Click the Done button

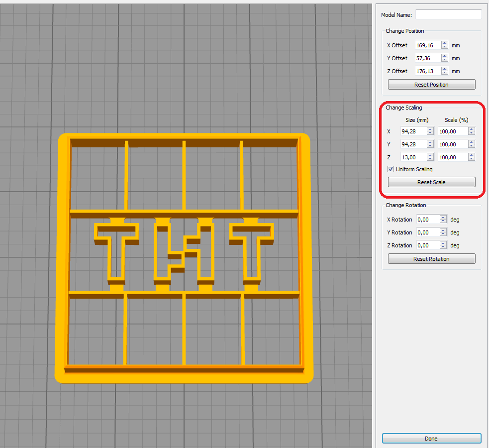431,439
